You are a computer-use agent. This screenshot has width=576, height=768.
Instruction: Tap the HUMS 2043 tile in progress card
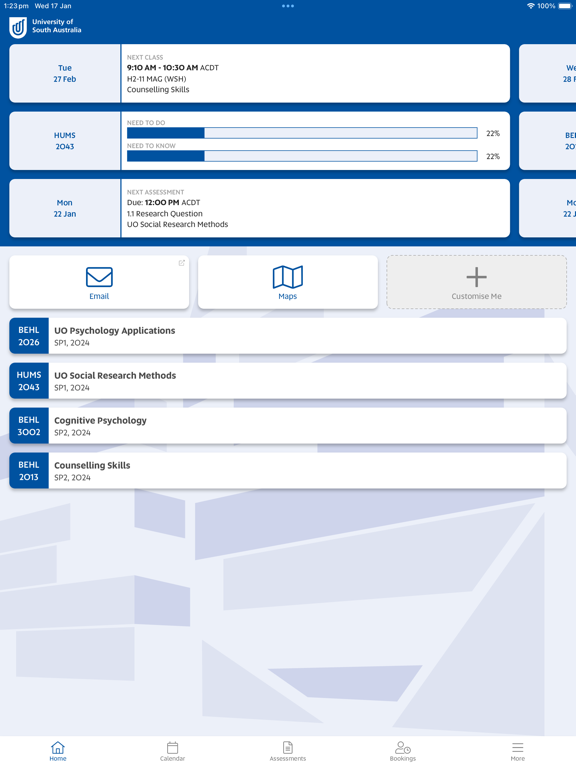point(65,141)
